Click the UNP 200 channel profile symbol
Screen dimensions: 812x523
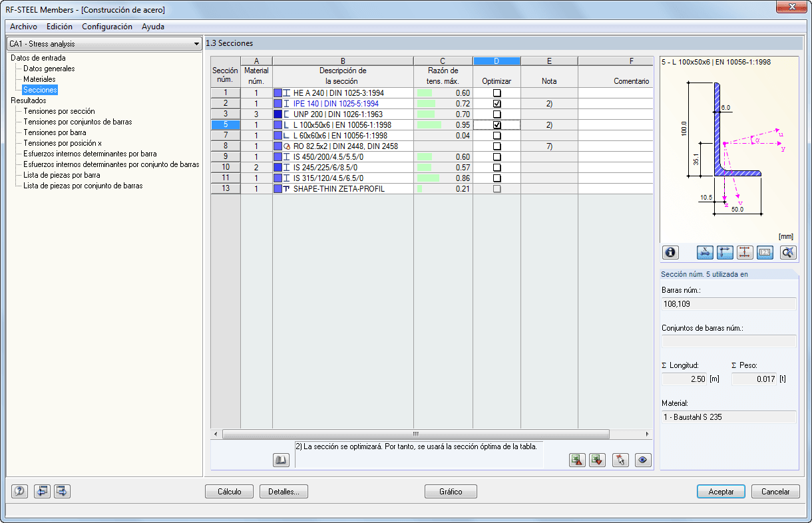(288, 114)
